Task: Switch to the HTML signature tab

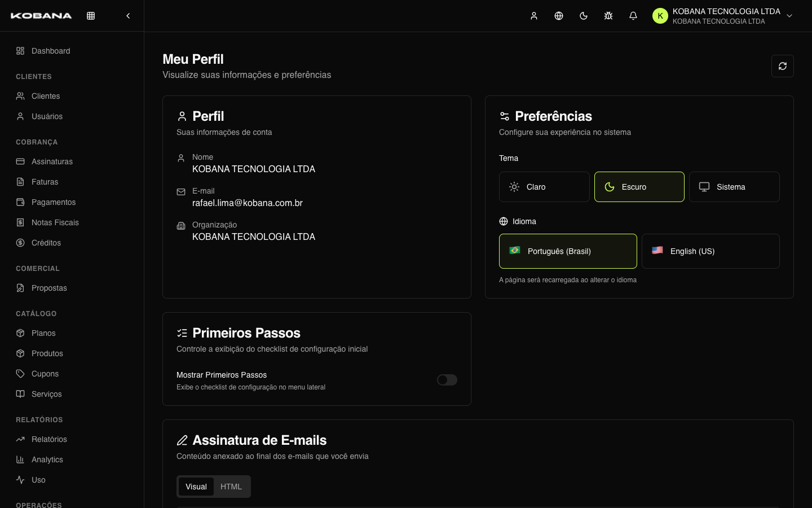Action: pos(231,487)
